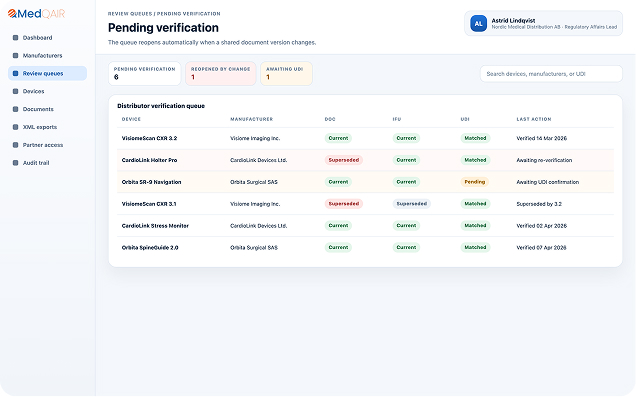Open the Dashboard menu item
The width and height of the screenshot is (636, 397).
tap(47, 38)
